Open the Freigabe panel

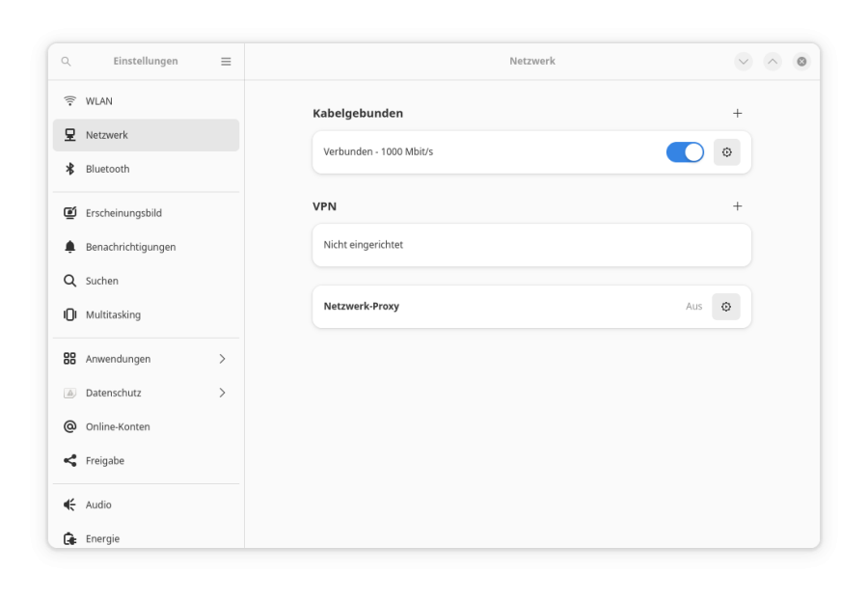147,460
